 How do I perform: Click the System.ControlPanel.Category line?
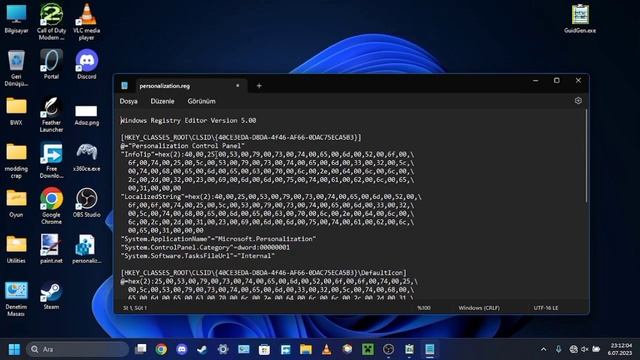tap(205, 247)
